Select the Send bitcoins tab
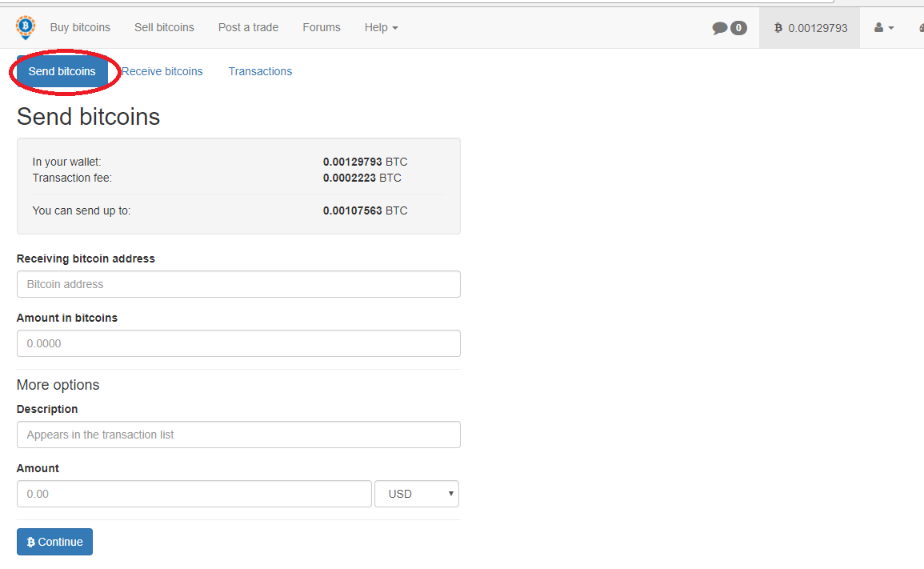This screenshot has height=569, width=924. [62, 71]
